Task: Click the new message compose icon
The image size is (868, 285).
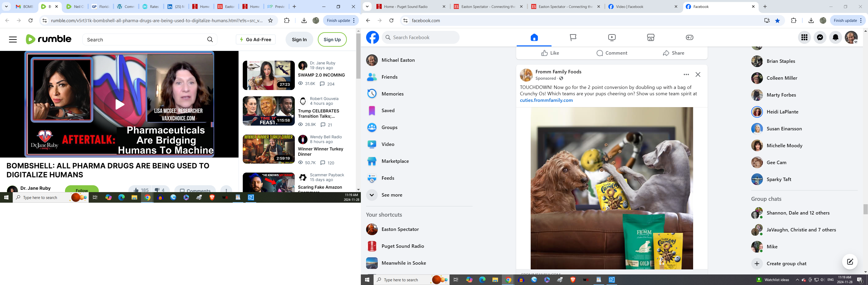Action: tap(850, 262)
